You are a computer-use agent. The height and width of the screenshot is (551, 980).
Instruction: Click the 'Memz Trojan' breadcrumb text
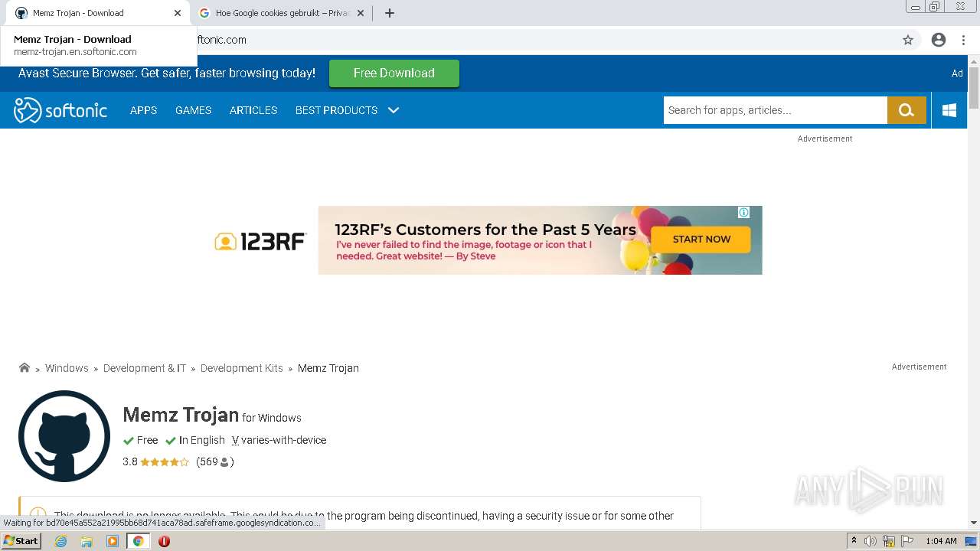pyautogui.click(x=328, y=368)
